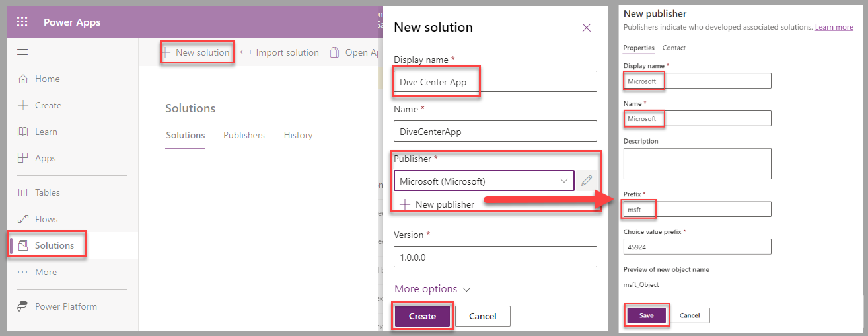Screen dimensions: 868x336
Task: Focus the publisher Display name field
Action: click(x=697, y=81)
